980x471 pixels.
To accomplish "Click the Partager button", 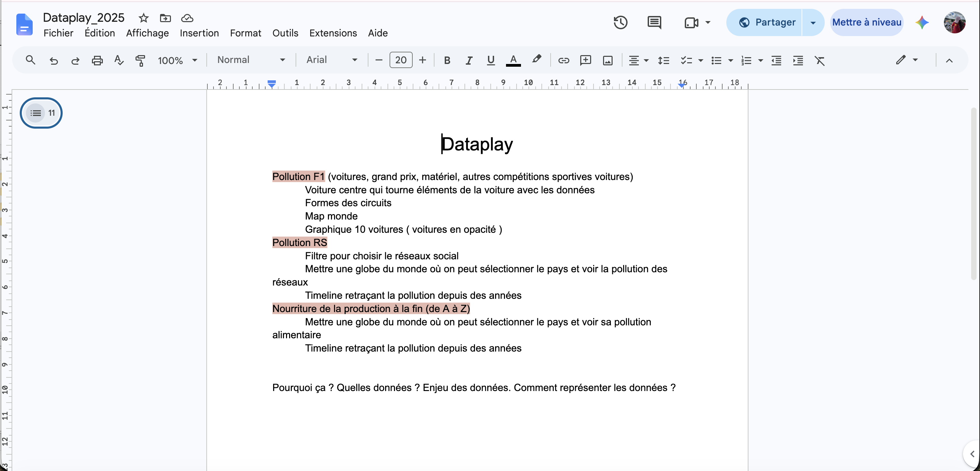I will [x=764, y=22].
